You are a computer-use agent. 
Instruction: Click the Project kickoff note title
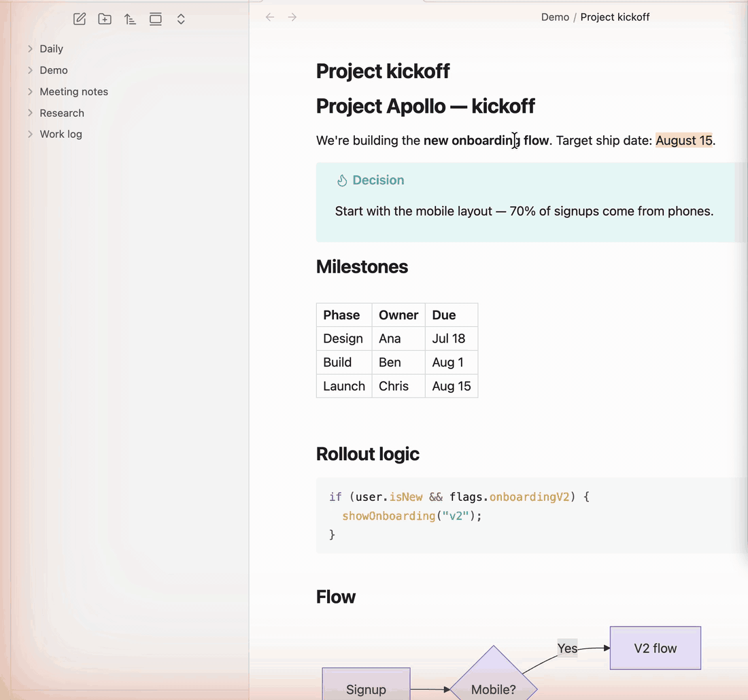[x=383, y=71]
